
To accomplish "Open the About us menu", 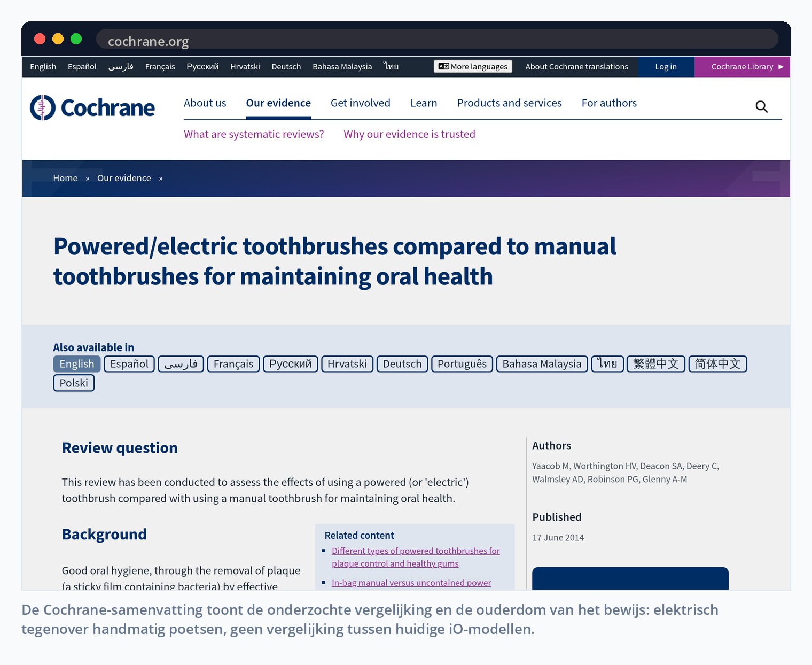I will tap(205, 103).
